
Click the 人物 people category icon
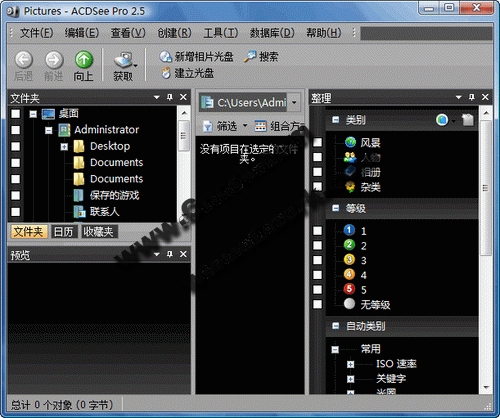point(350,157)
